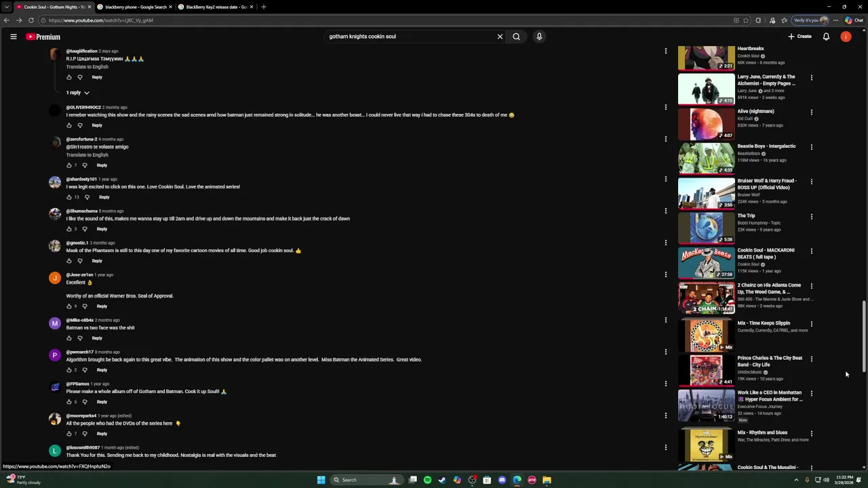Open options for The Trip video
The image size is (868, 488).
click(811, 216)
